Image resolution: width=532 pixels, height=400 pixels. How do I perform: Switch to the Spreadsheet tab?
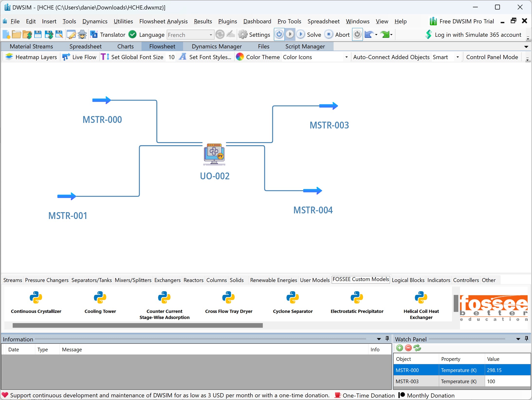pyautogui.click(x=85, y=46)
